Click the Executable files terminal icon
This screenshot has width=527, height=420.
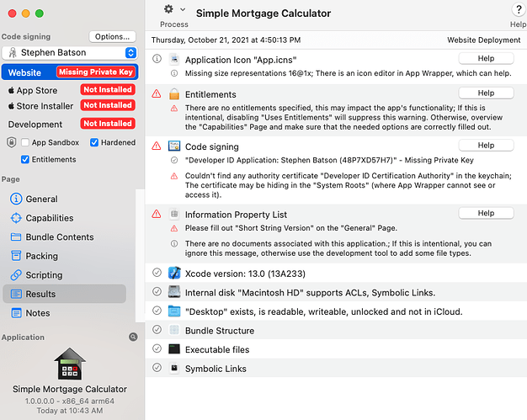(x=174, y=348)
